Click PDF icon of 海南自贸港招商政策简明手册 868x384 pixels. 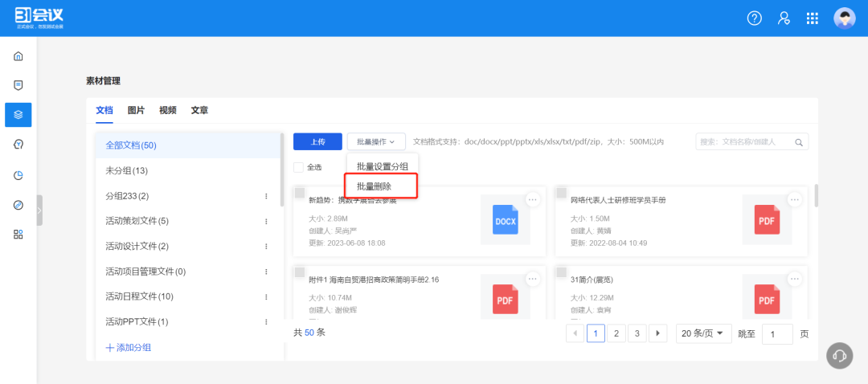(505, 300)
